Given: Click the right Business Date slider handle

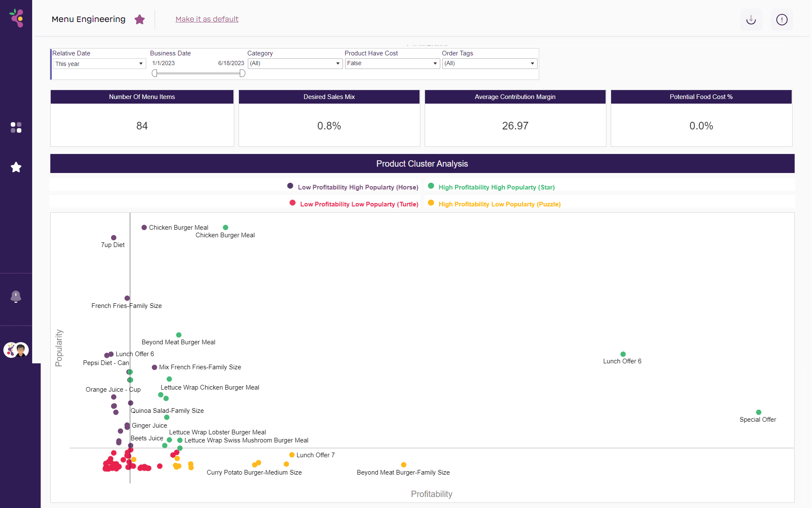Looking at the screenshot, I should 242,73.
